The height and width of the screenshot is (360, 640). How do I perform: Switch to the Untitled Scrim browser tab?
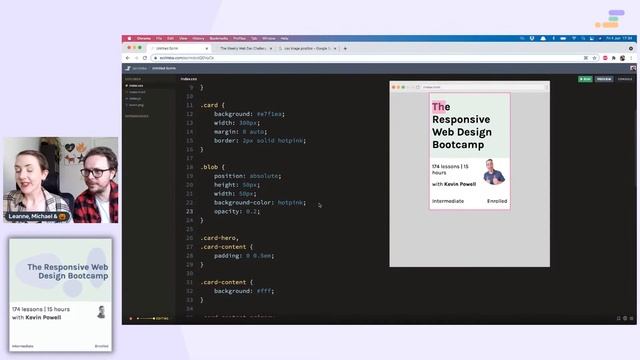click(180, 48)
